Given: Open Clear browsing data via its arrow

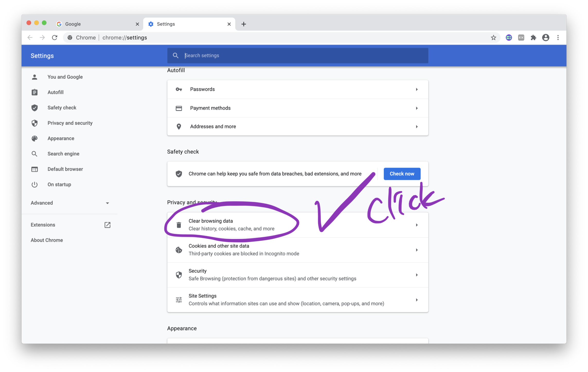Looking at the screenshot, I should [416, 225].
